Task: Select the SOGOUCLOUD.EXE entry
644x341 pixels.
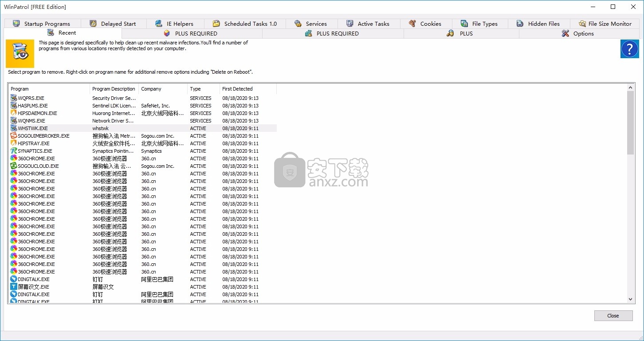Action: (142, 166)
